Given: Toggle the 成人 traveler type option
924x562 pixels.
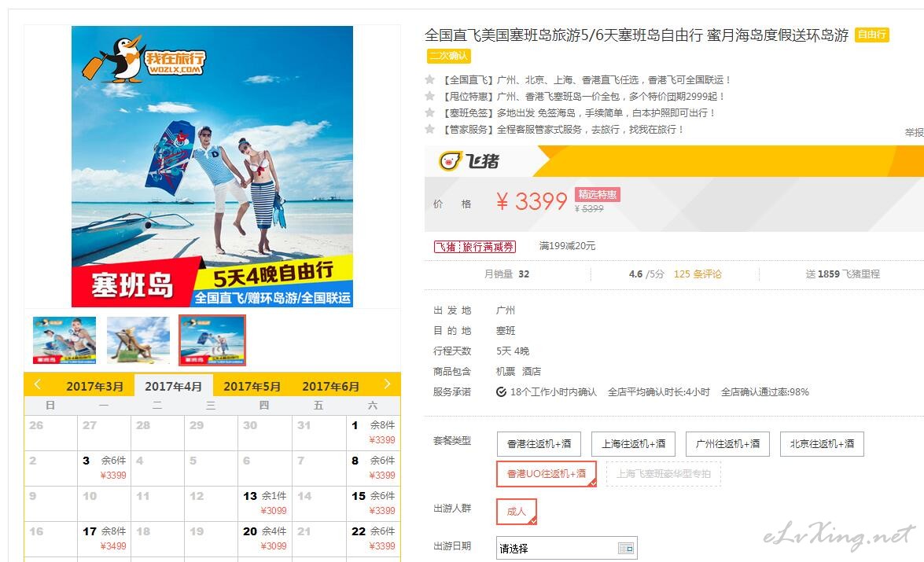Looking at the screenshot, I should click(516, 512).
